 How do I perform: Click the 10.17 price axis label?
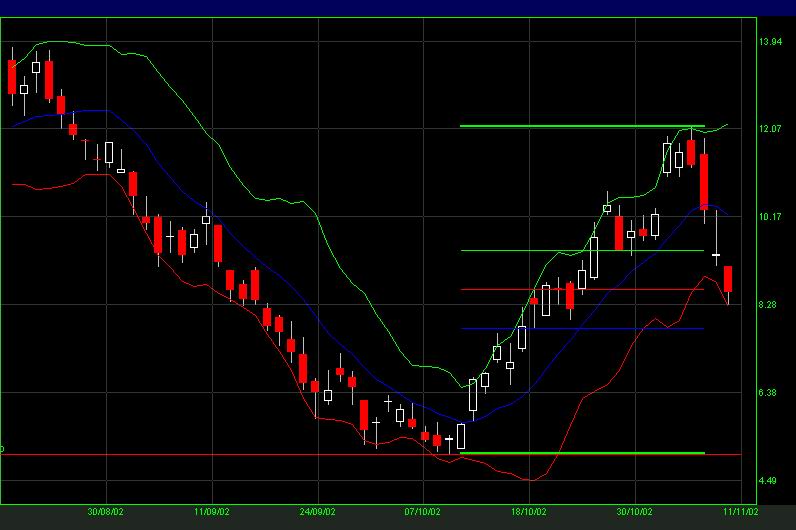(771, 217)
